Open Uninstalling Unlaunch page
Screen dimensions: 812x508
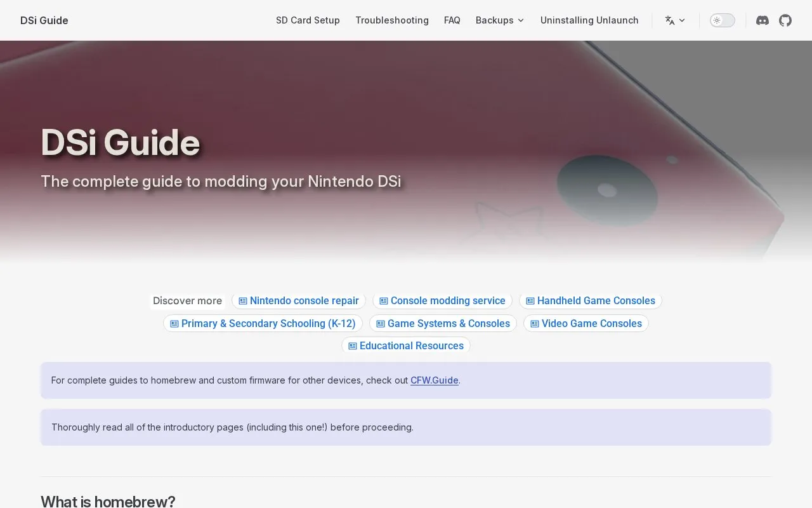589,20
